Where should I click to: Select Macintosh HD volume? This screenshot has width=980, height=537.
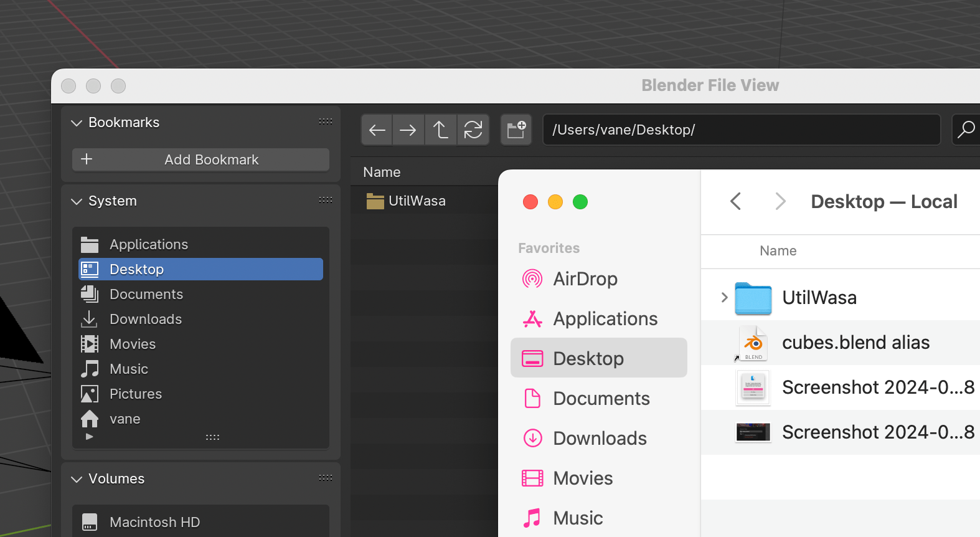point(200,522)
